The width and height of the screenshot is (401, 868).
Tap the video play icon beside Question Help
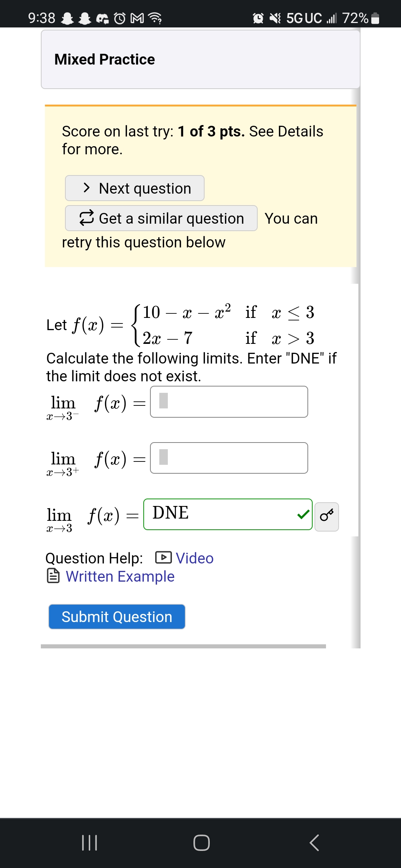pyautogui.click(x=164, y=558)
